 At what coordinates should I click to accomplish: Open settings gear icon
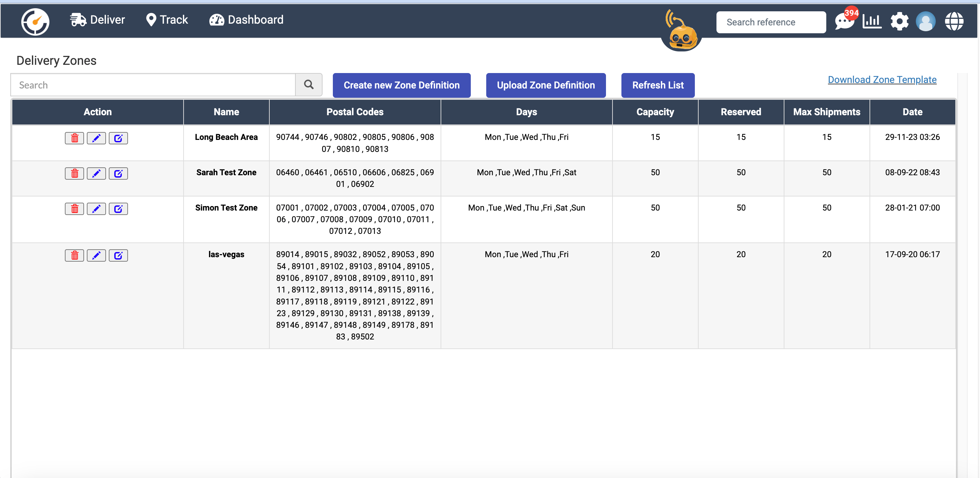(899, 22)
